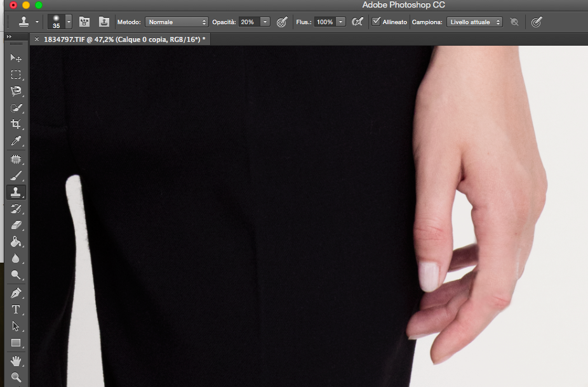Toggle pressure for opacity button

[x=282, y=22]
